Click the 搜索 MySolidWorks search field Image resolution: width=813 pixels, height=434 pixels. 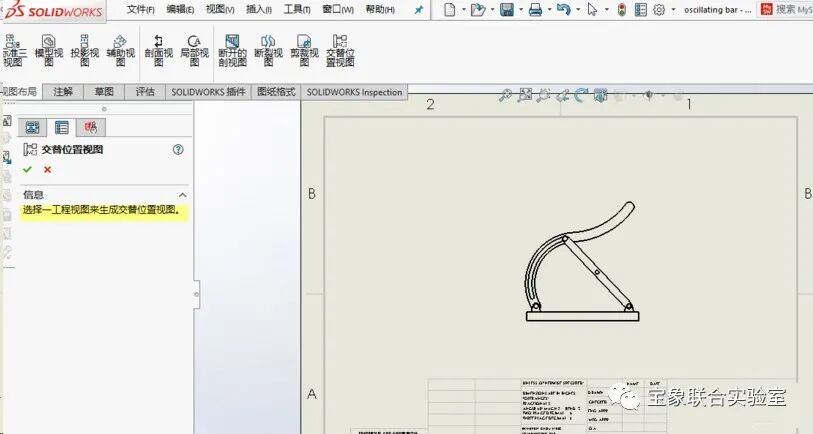click(x=785, y=9)
